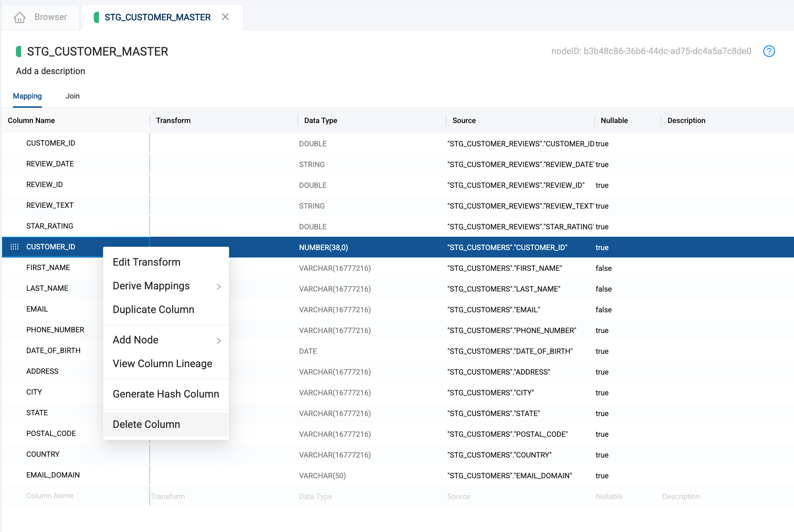Click Add a description text
This screenshot has height=532, width=794.
[50, 71]
